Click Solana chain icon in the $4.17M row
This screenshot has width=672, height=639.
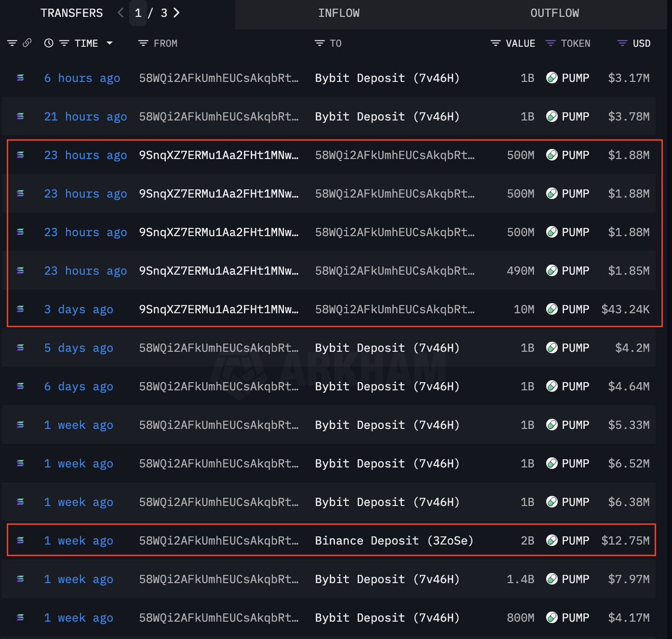click(x=21, y=618)
